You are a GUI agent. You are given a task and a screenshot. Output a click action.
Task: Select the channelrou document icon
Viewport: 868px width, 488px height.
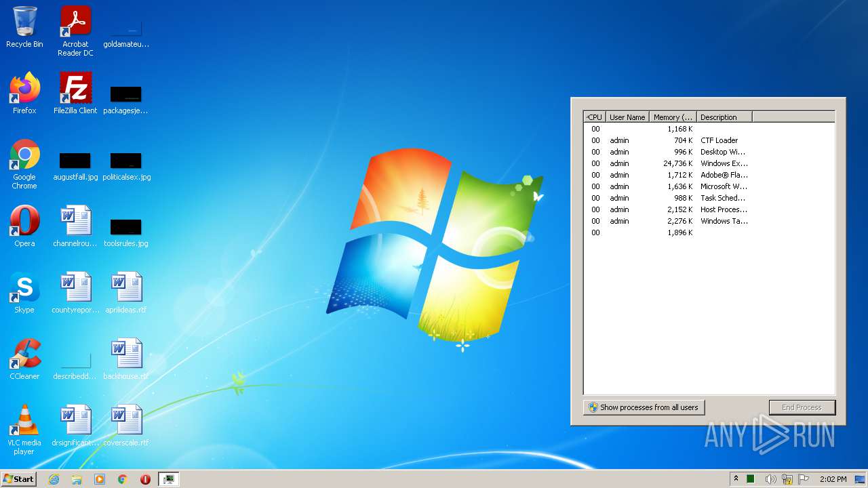(x=75, y=226)
